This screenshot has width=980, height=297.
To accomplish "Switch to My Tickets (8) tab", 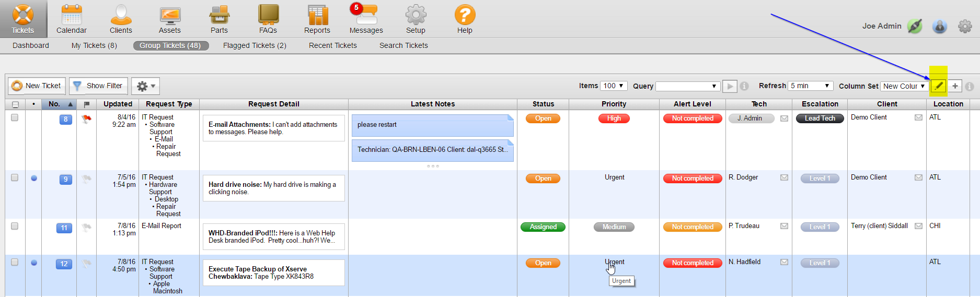I will [94, 45].
